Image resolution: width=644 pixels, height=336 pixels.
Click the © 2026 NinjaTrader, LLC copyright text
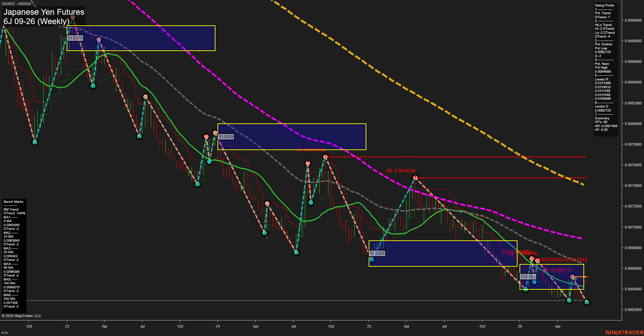pos(21,316)
